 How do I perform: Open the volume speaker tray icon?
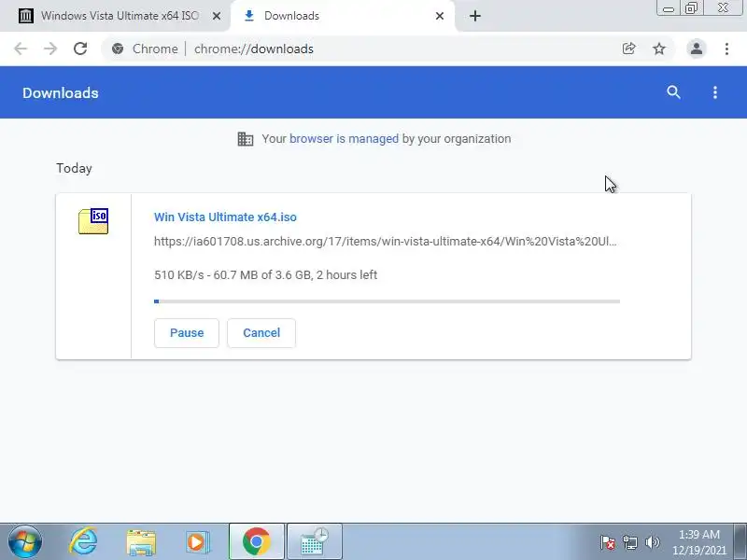pos(652,542)
